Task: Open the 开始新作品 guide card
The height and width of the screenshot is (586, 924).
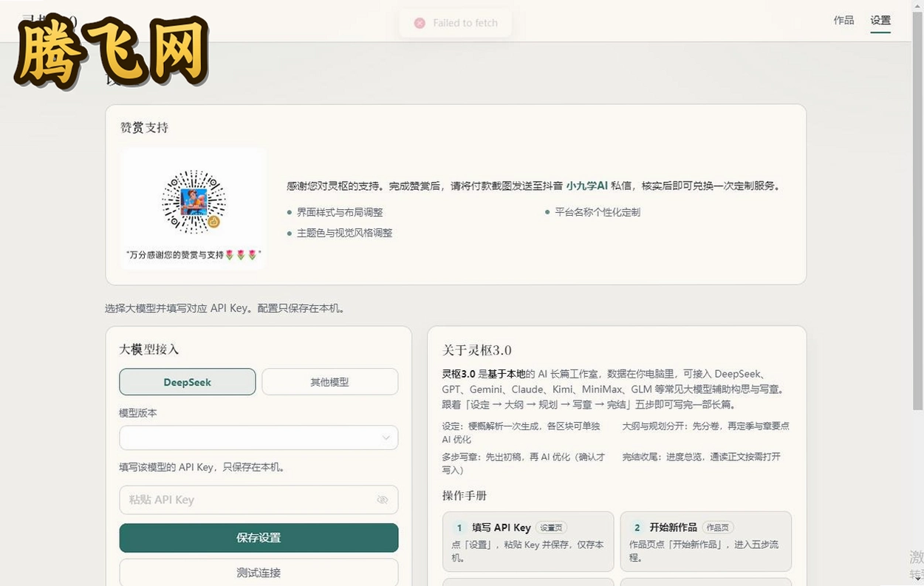Action: 705,542
